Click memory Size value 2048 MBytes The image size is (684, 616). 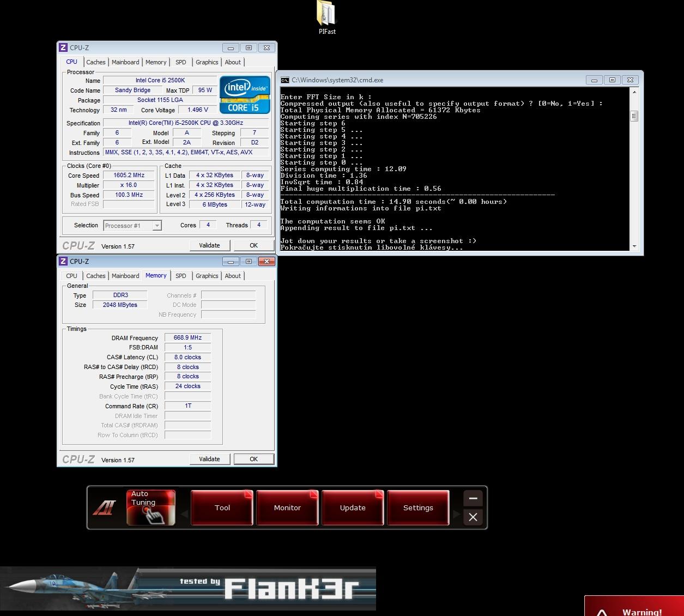tap(120, 305)
